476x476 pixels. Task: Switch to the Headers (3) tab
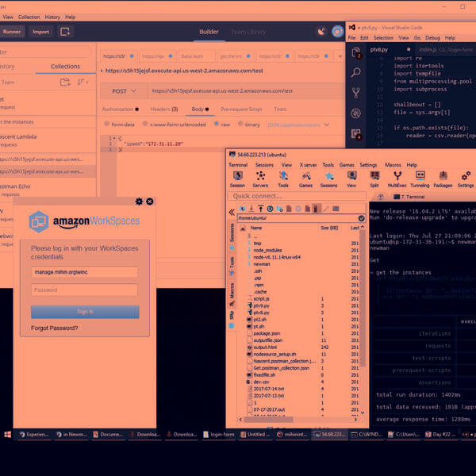click(x=164, y=109)
